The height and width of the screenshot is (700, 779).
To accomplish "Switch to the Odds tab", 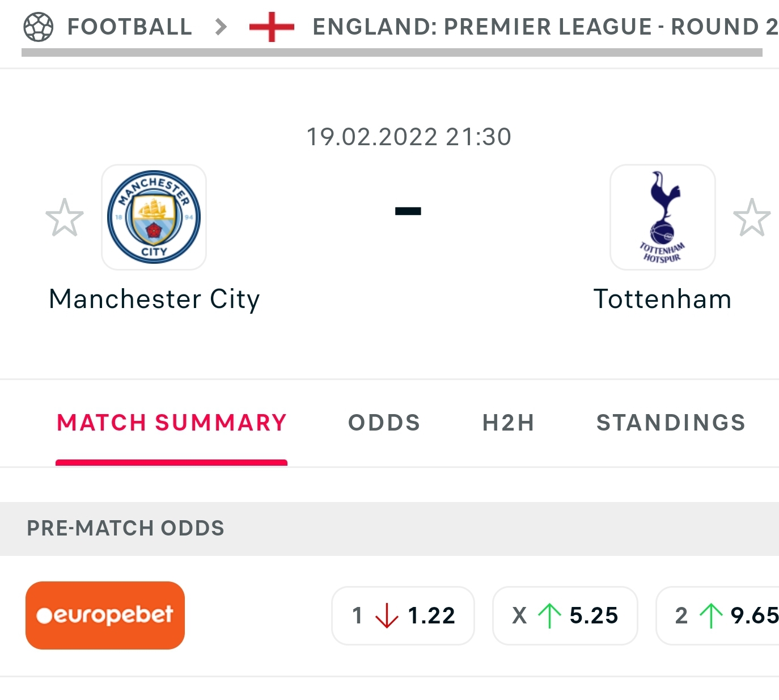I will click(x=384, y=423).
